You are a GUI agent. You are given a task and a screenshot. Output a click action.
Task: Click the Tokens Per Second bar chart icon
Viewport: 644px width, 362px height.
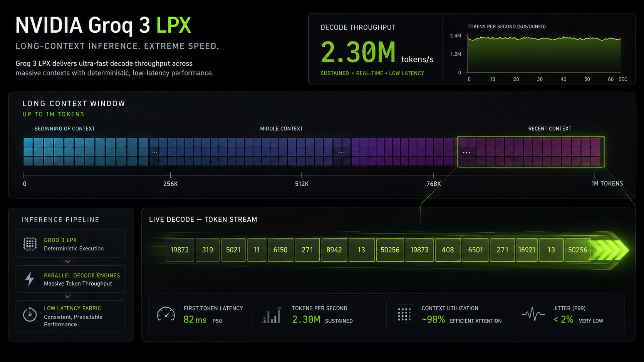tap(271, 315)
